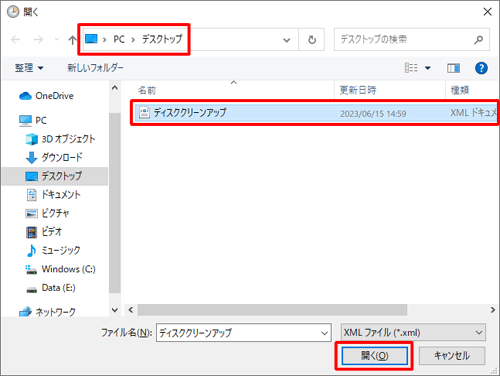Open the 整理 menu
The width and height of the screenshot is (500, 376).
[29, 68]
